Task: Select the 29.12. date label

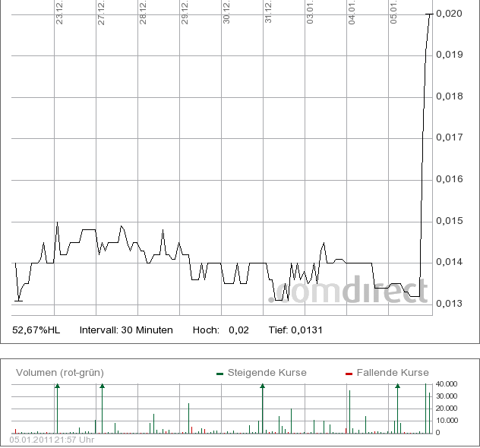Action: pyautogui.click(x=185, y=14)
